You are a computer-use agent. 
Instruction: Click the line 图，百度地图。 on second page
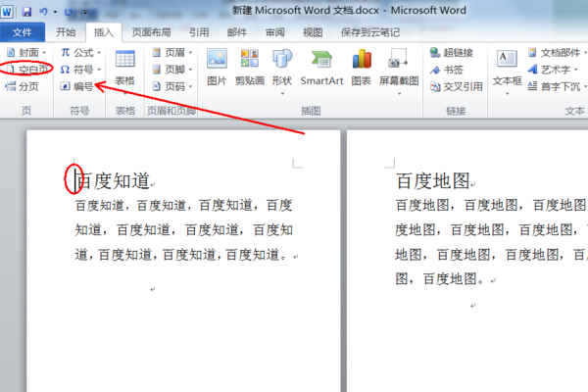coord(439,278)
